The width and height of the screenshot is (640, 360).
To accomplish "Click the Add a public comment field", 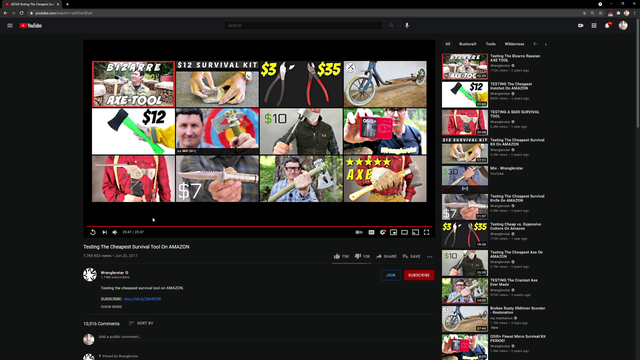I will pos(266,337).
